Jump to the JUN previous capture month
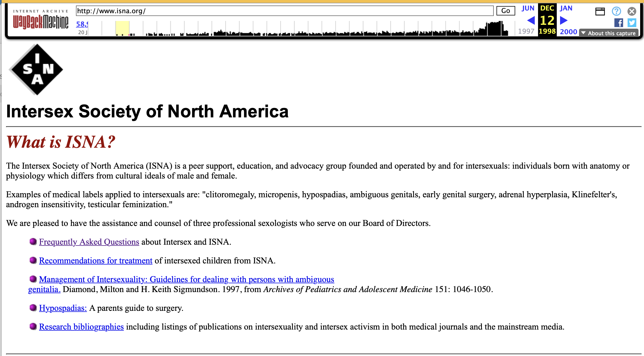Image resolution: width=644 pixels, height=356 pixels. [528, 8]
